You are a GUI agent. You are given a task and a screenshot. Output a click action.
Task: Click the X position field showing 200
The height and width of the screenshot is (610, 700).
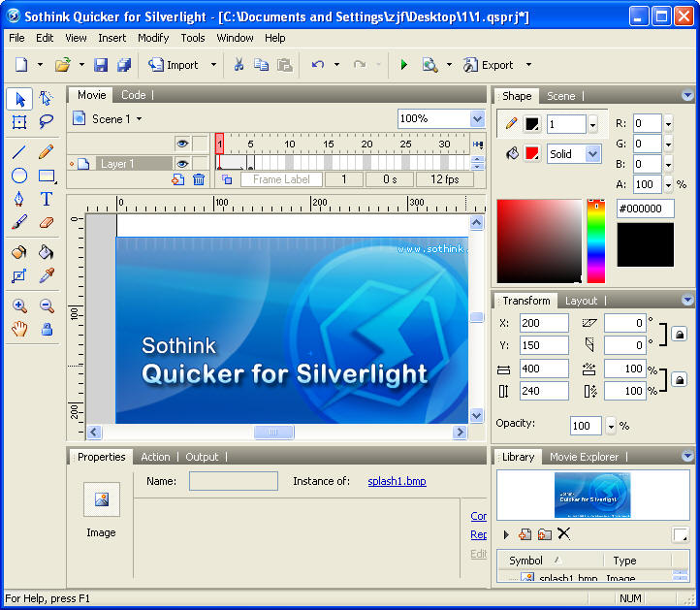click(x=544, y=323)
